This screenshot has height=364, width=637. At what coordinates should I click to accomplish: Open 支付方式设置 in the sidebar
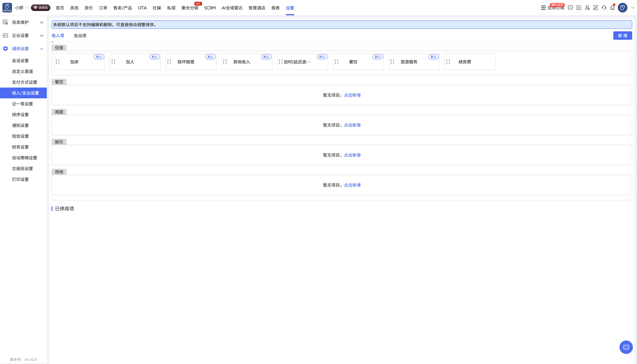coord(24,82)
